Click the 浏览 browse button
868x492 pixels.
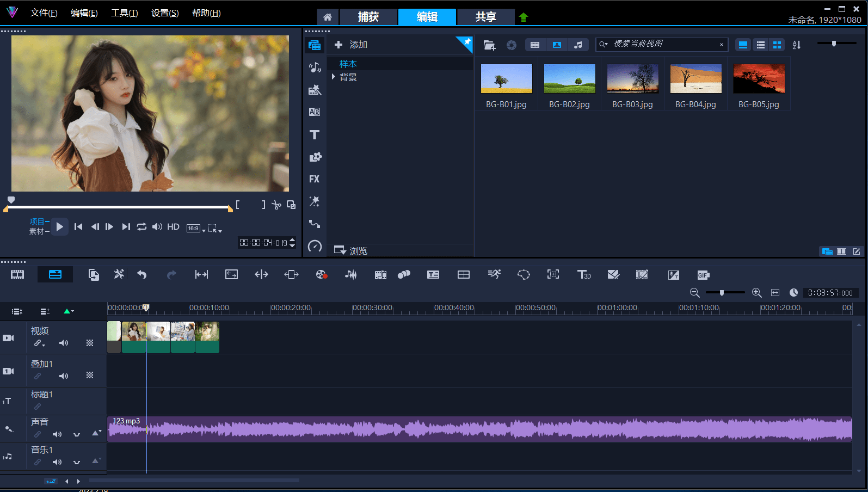point(351,251)
